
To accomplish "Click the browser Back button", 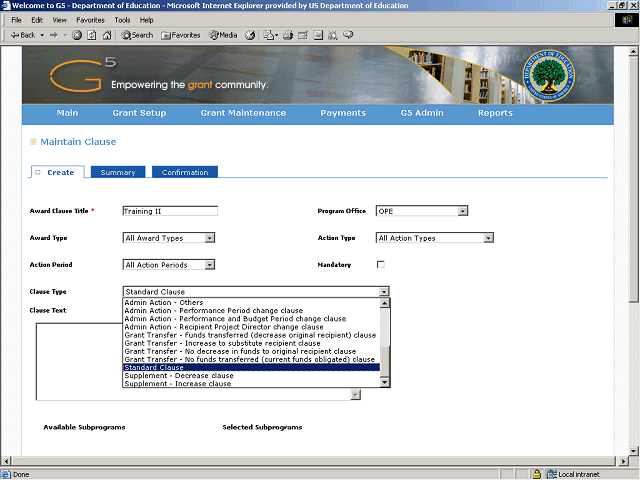I will coord(23,35).
